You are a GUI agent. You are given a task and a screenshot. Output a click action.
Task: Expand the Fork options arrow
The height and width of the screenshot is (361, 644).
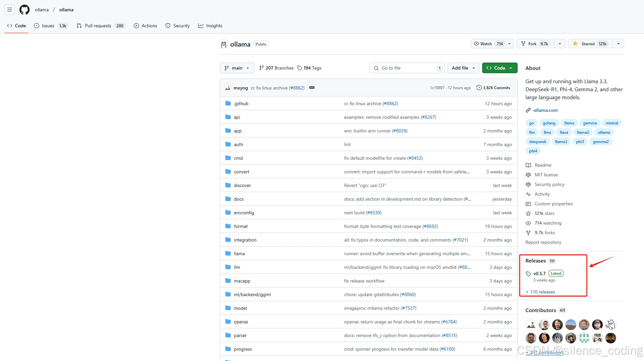tap(560, 44)
